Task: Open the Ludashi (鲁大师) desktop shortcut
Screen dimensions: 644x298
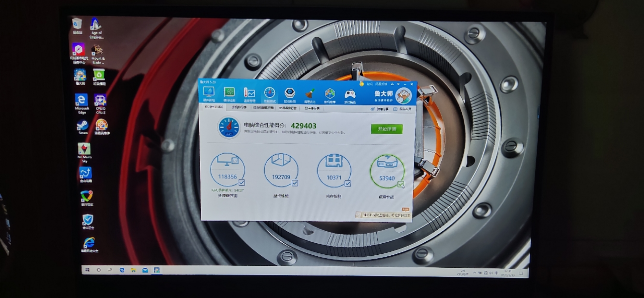Action: point(79,77)
